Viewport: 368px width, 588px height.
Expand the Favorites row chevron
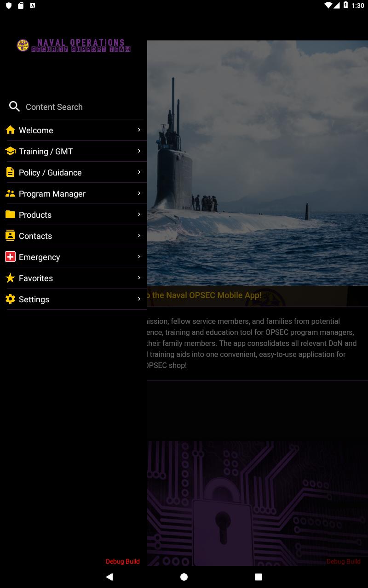point(139,278)
